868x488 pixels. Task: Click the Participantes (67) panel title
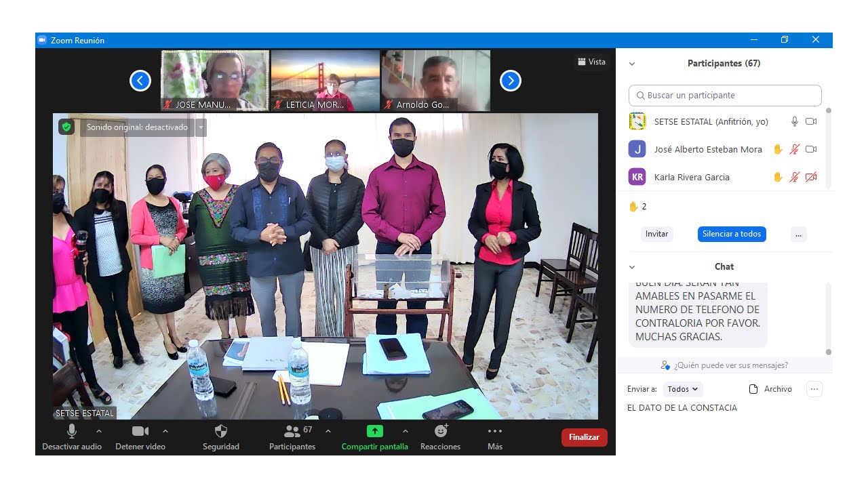(x=724, y=64)
